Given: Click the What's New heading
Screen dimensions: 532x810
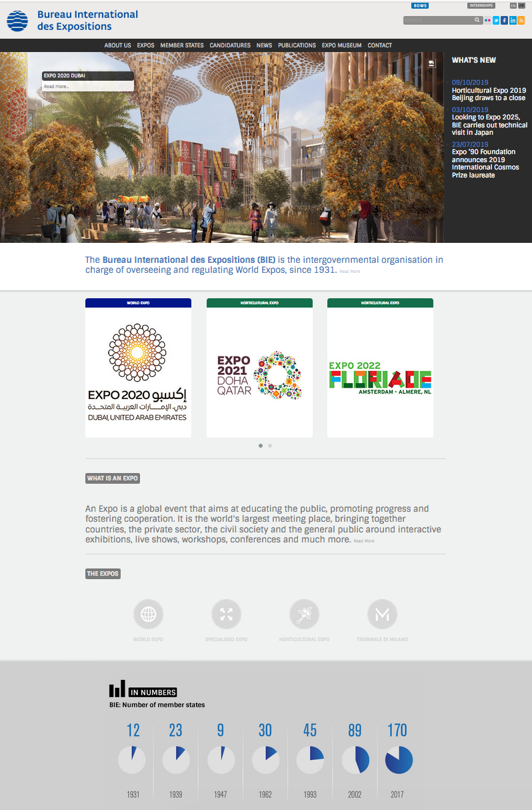Looking at the screenshot, I should click(x=474, y=60).
